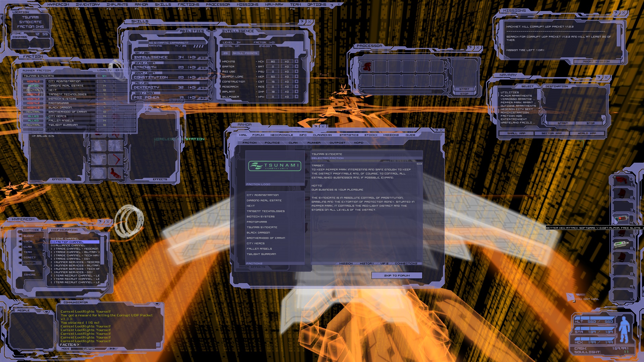Add a skill point to Barter
The height and width of the screenshot is (362, 644).
296,66
